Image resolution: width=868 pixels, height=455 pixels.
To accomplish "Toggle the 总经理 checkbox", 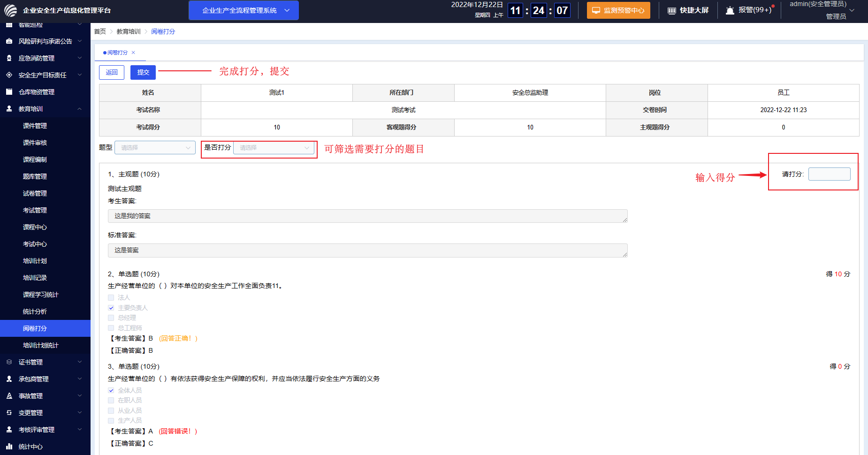I will [111, 318].
